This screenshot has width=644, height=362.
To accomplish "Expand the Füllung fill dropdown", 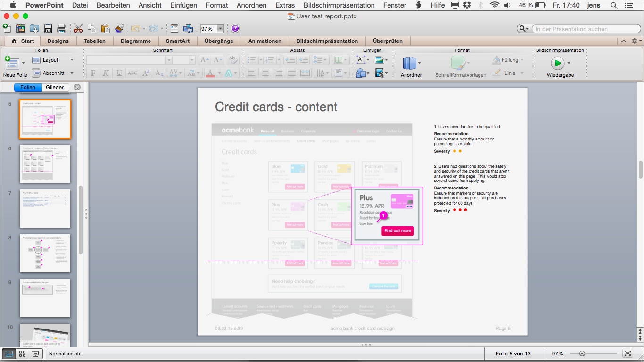I will click(523, 60).
